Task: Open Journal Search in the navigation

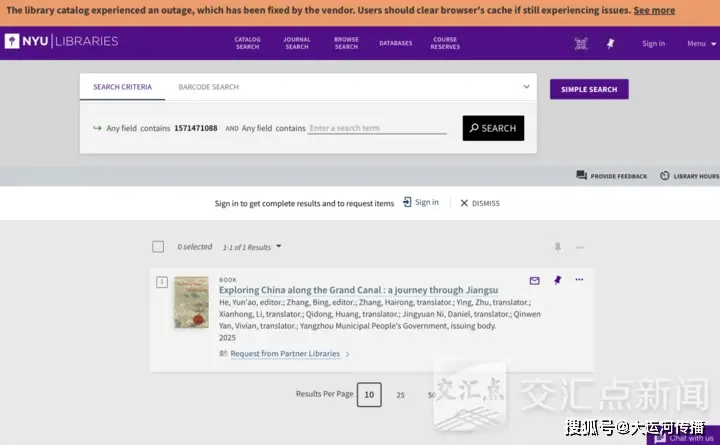Action: point(297,43)
